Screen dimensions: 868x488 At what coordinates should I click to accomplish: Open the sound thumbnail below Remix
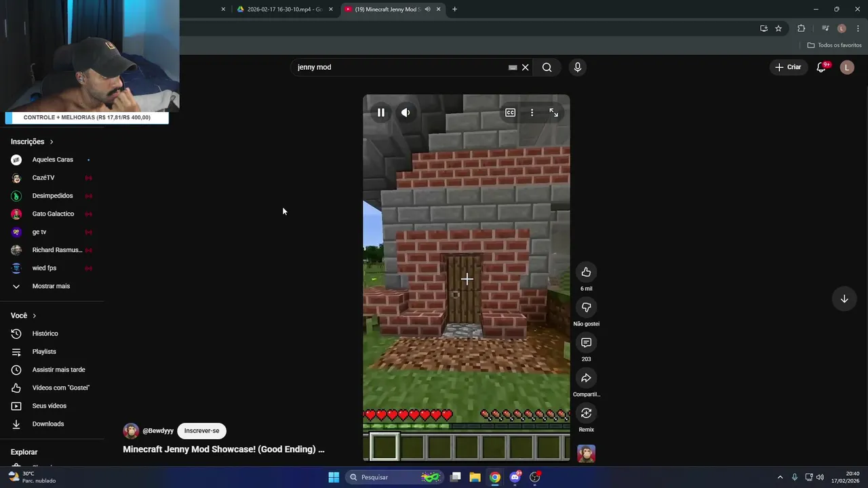coord(586,453)
